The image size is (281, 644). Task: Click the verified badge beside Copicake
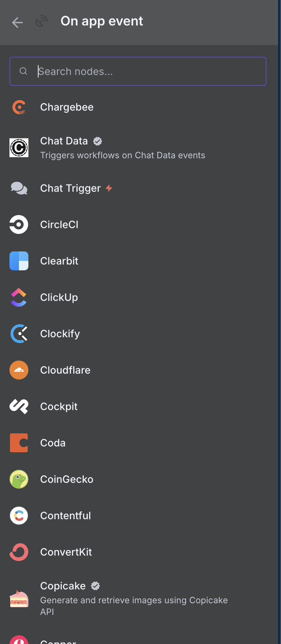coord(95,586)
